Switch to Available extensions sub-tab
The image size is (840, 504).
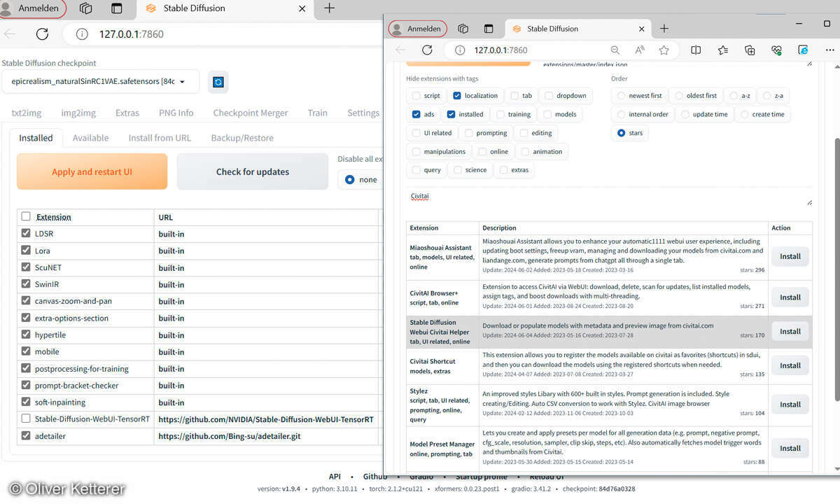pyautogui.click(x=90, y=138)
